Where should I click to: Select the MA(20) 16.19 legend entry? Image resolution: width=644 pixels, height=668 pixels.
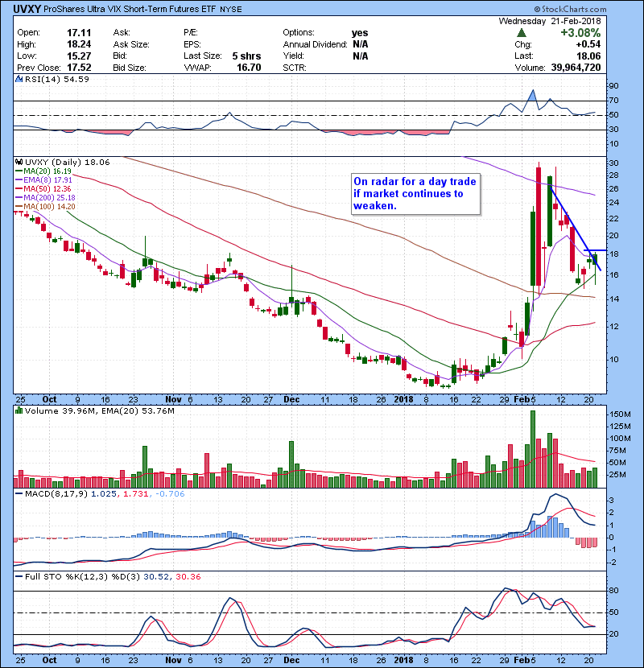coord(43,171)
